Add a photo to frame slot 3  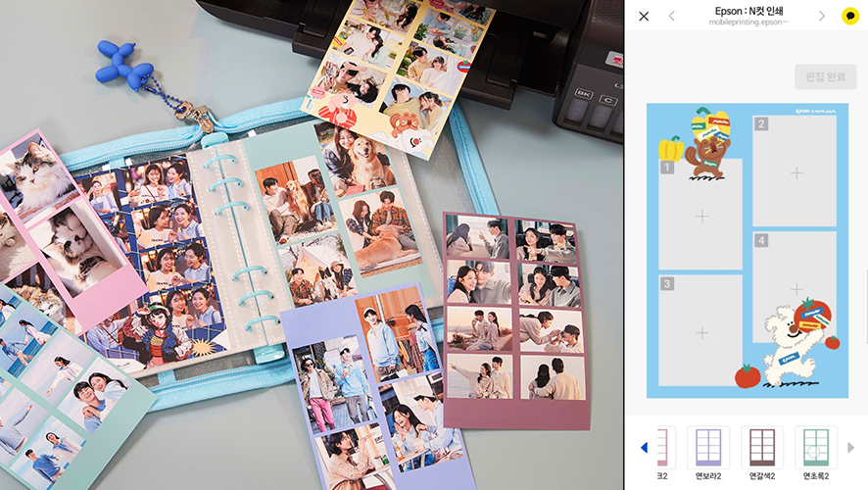pyautogui.click(x=701, y=332)
